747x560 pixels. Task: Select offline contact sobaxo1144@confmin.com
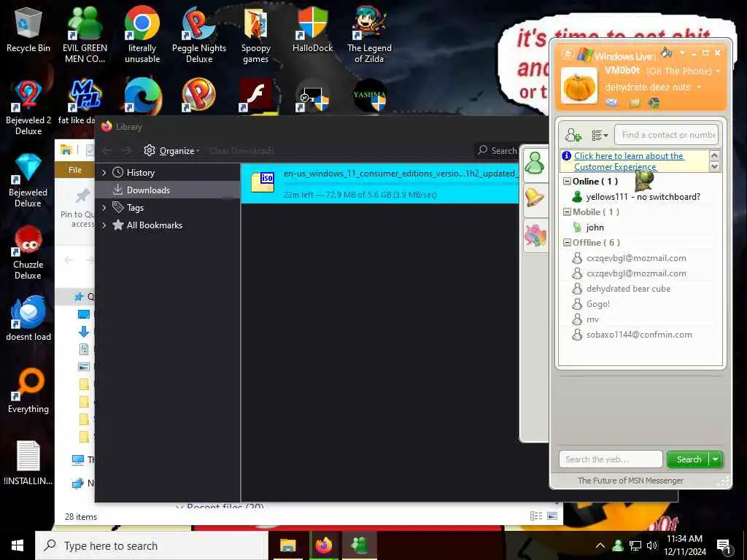[638, 334]
